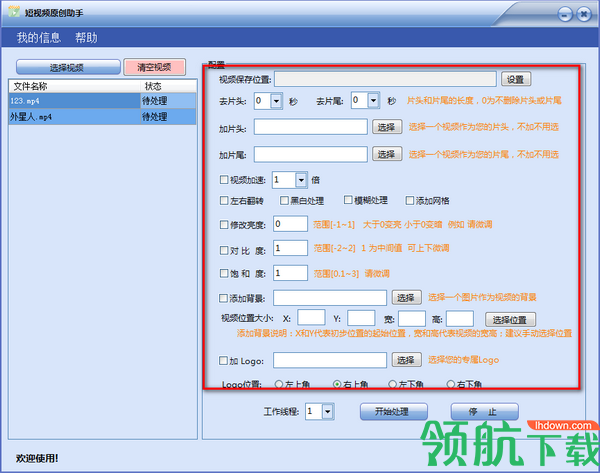Viewport: 600px width, 473px height.
Task: Select 左上角 Logo position radio
Action: click(279, 383)
